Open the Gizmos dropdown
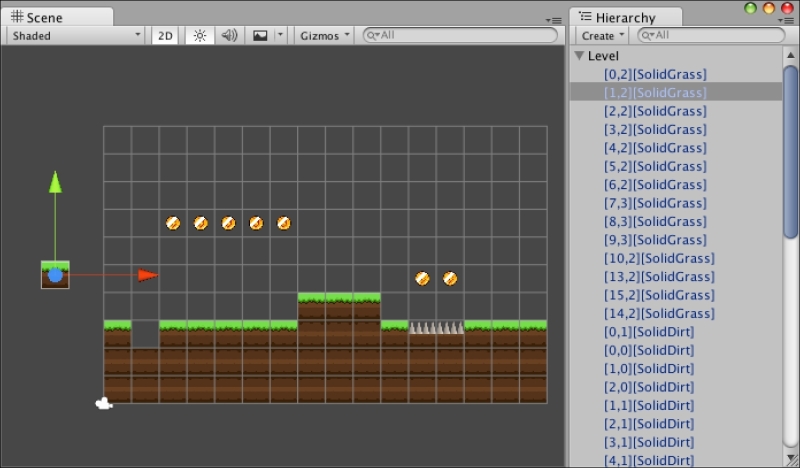Screen dimensions: 800x468 [x=324, y=35]
